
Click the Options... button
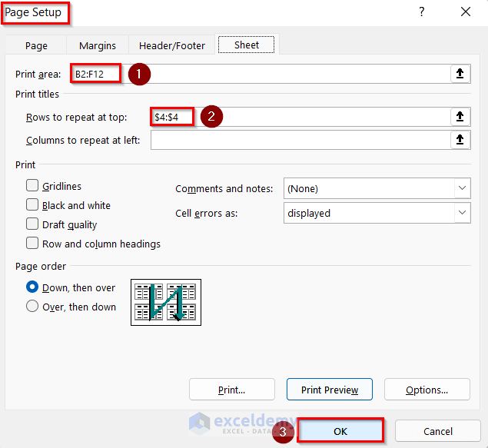point(427,390)
